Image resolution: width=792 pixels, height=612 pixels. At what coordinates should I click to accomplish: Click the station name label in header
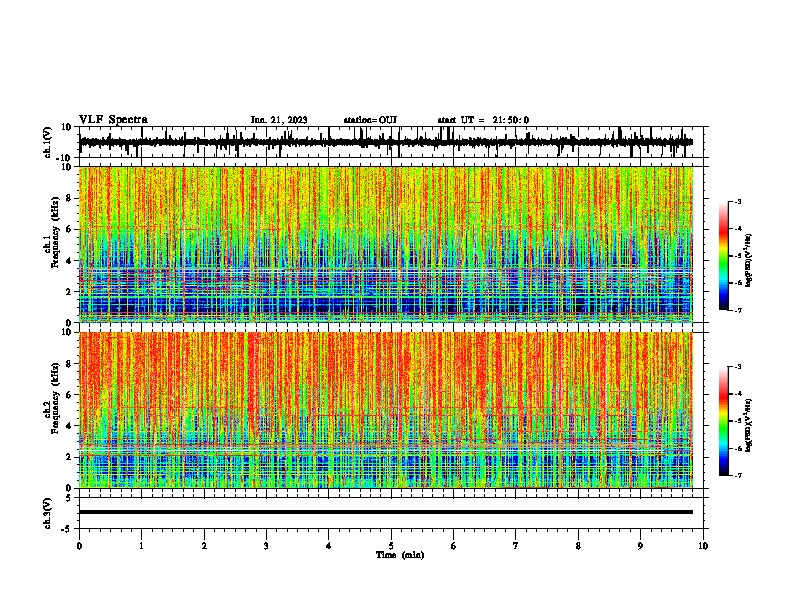click(x=370, y=120)
